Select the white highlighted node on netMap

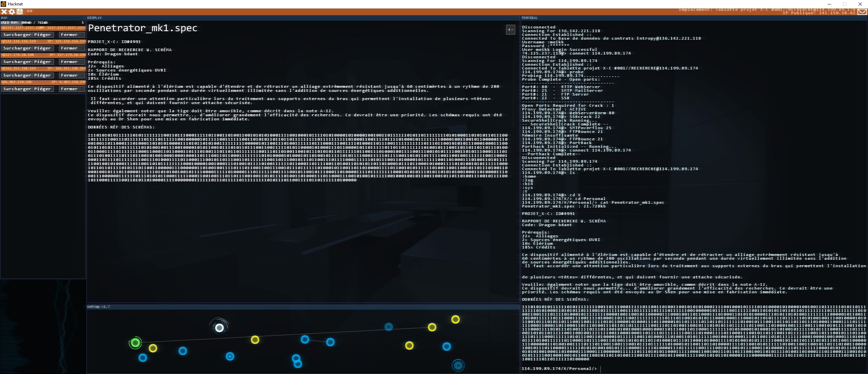pyautogui.click(x=219, y=328)
